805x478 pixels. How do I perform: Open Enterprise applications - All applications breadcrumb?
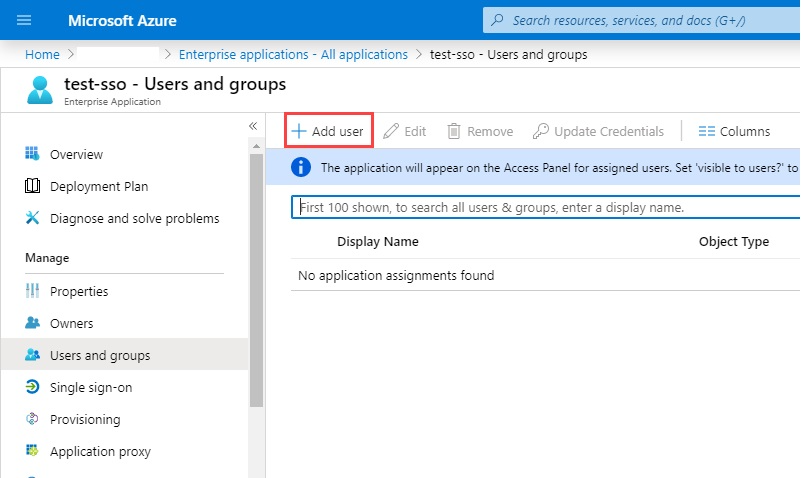[x=293, y=54]
